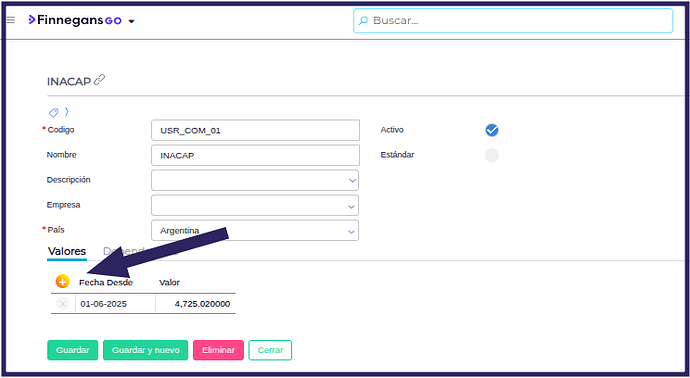The image size is (690, 378).
Task: Click the FinnegansGO logo
Action: [x=75, y=20]
